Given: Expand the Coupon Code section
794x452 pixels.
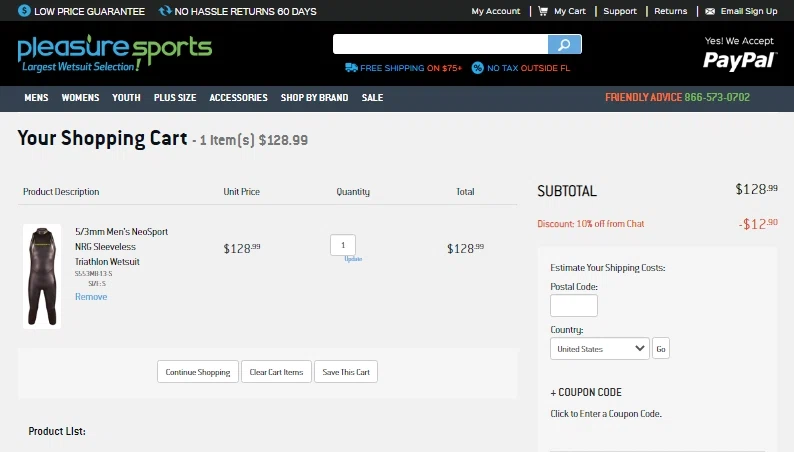Looking at the screenshot, I should (x=586, y=392).
